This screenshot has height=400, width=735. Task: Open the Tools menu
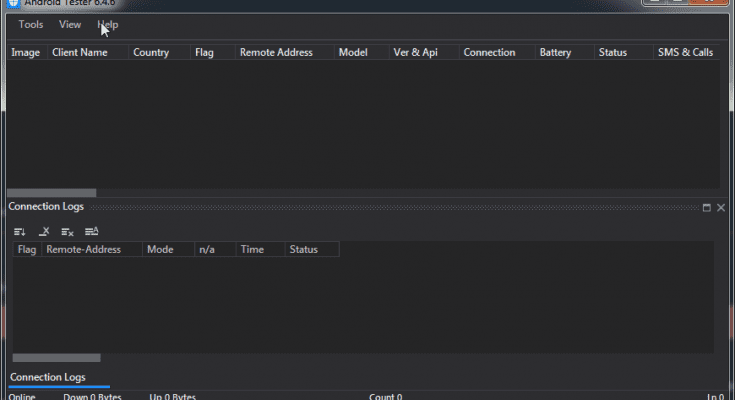(x=31, y=24)
